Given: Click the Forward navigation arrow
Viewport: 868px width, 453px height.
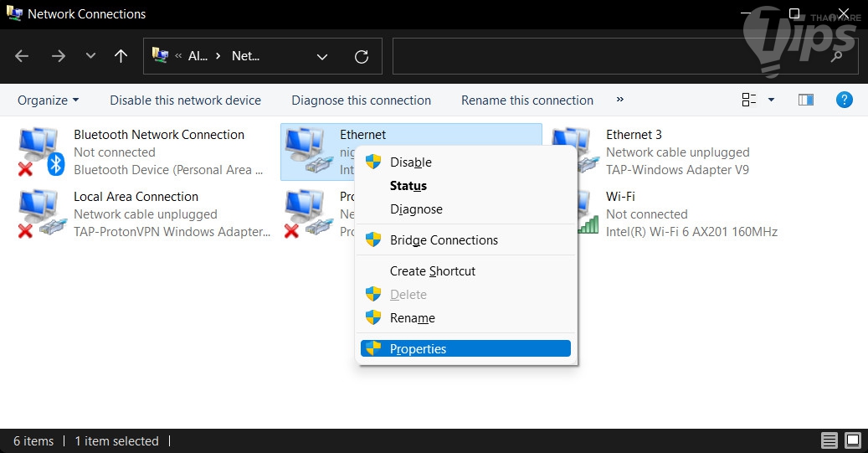Looking at the screenshot, I should [58, 56].
